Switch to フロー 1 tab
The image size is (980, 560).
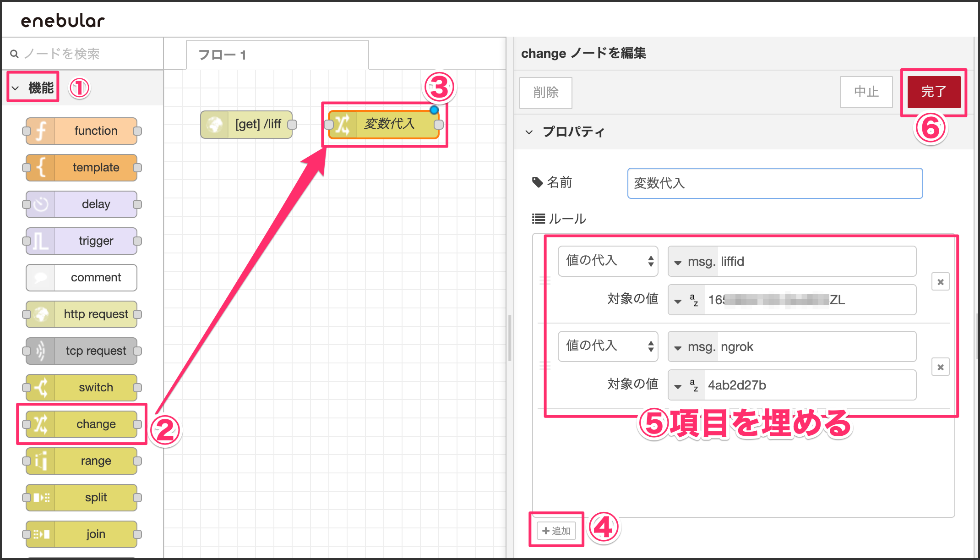pyautogui.click(x=278, y=55)
